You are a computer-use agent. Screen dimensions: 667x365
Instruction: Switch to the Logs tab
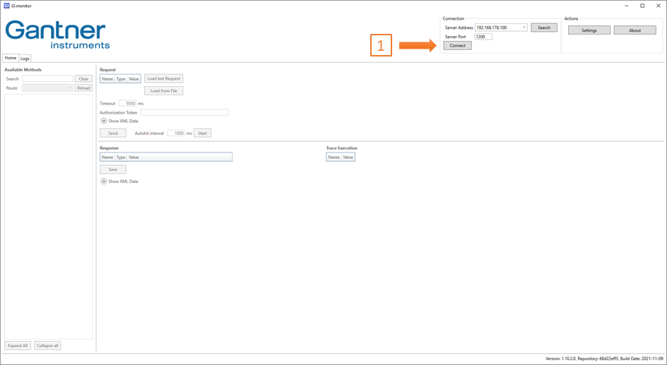[x=25, y=58]
